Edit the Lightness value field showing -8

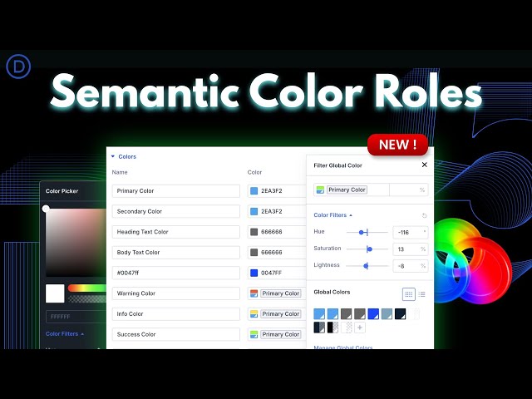410,266
